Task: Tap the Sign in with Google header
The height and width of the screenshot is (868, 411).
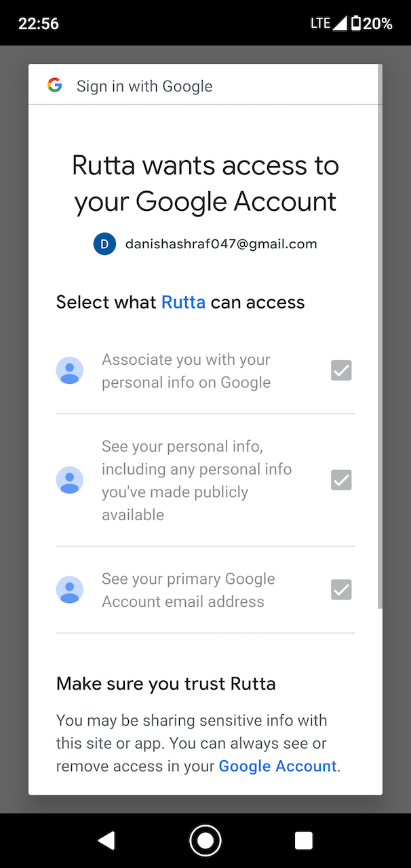Action: click(x=144, y=86)
